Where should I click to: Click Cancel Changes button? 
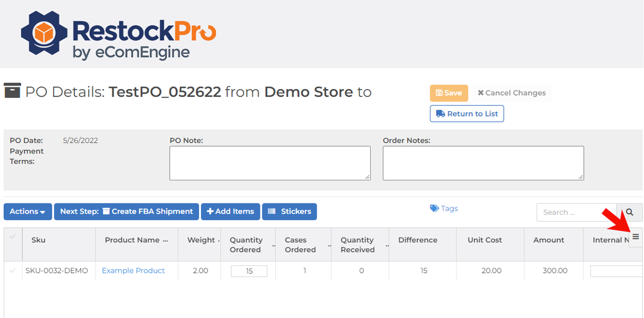[x=511, y=93]
